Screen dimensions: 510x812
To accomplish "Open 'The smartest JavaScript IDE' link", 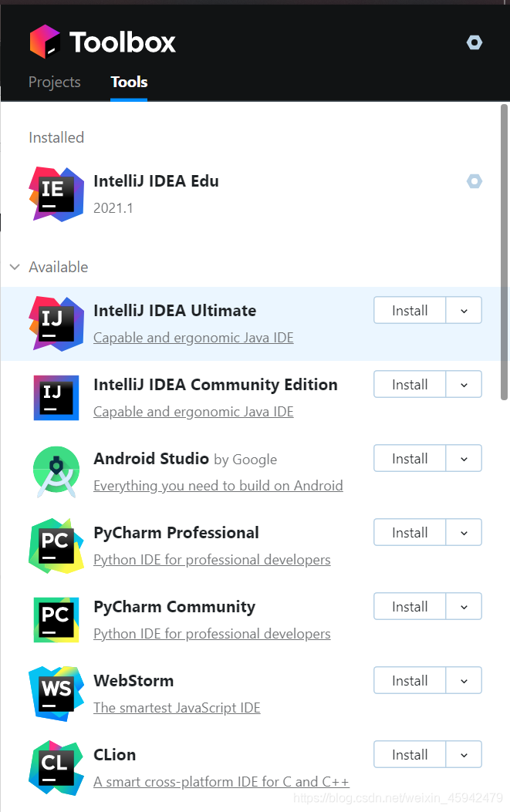I will pos(177,708).
